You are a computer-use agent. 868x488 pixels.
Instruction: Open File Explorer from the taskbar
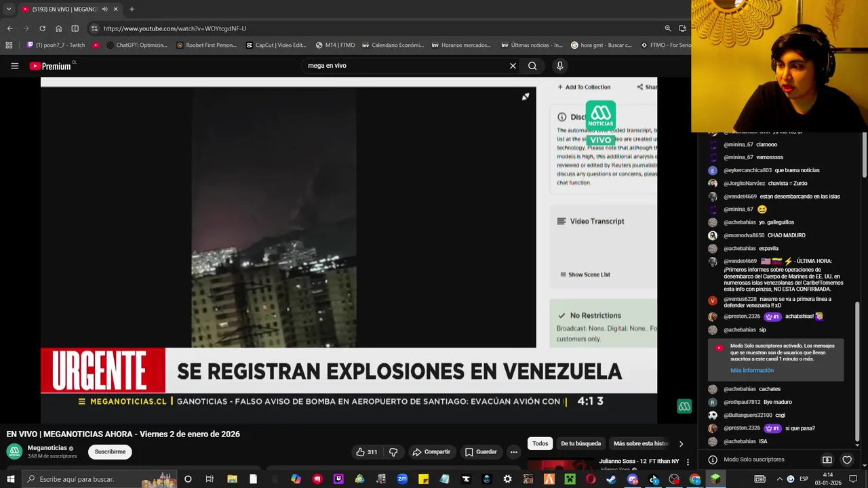[232, 479]
